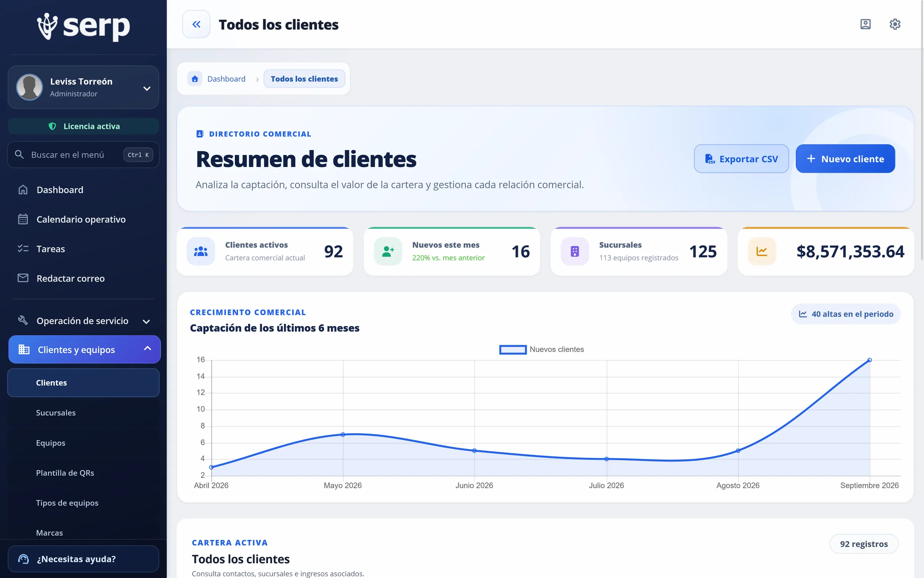This screenshot has width=924, height=578.
Task: Toggle Nuevos clientes legend swatch
Action: click(513, 349)
